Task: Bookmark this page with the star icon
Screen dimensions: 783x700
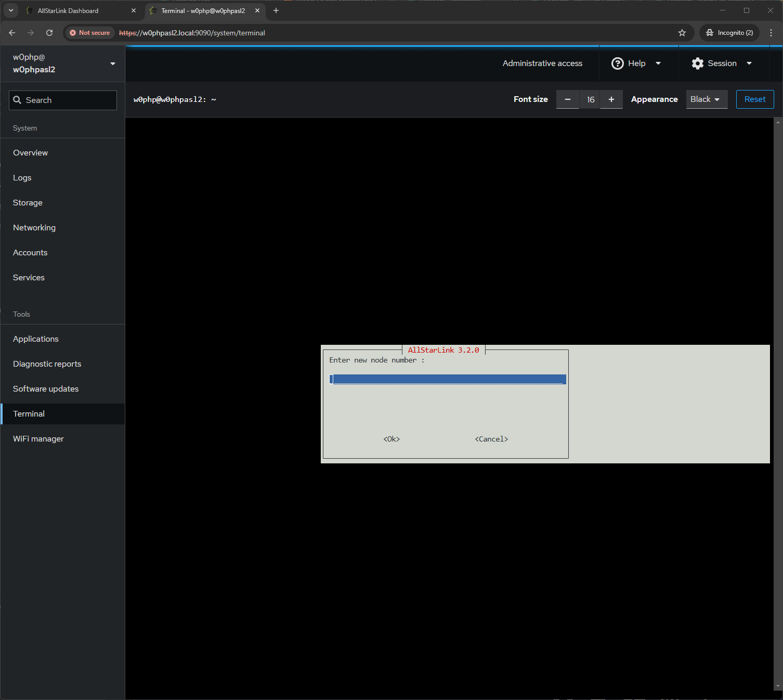Action: tap(682, 33)
